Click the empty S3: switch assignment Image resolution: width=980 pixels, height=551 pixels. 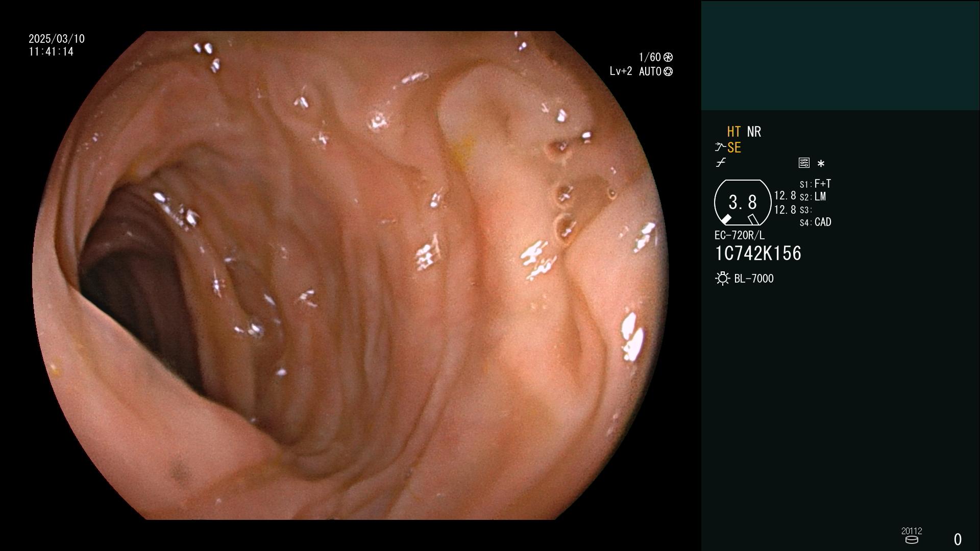tap(805, 210)
